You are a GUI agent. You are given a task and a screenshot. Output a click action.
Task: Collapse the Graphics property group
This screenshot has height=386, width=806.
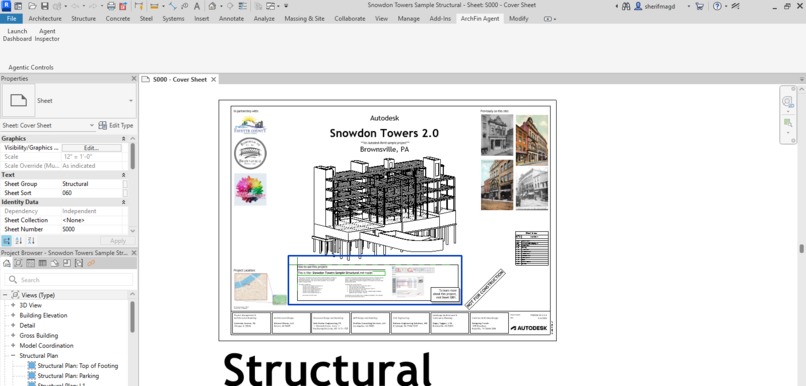pyautogui.click(x=123, y=139)
